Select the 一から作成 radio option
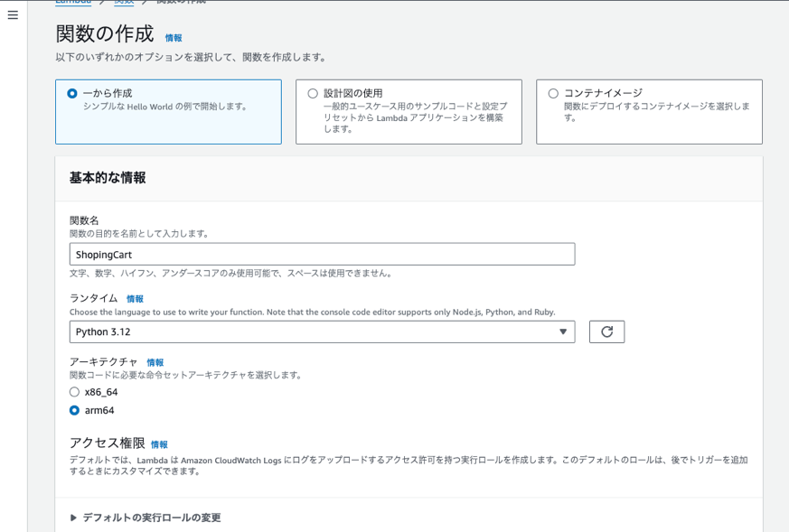The image size is (789, 532). click(72, 94)
